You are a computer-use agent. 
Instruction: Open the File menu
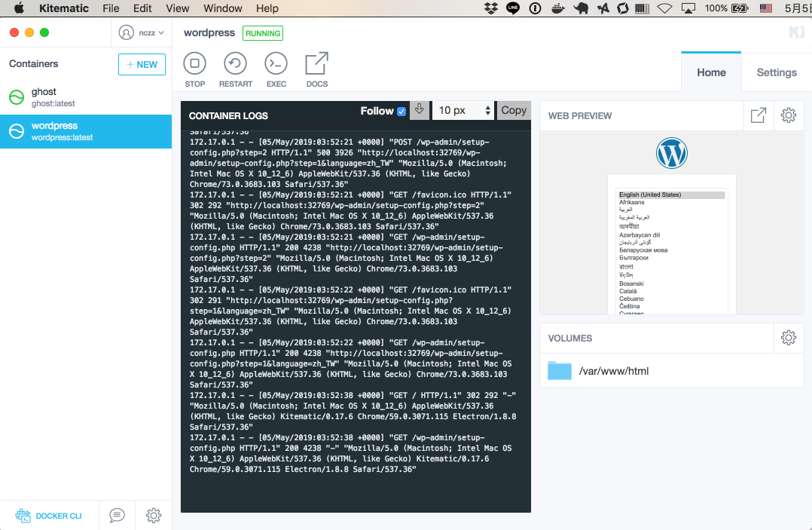(x=111, y=8)
